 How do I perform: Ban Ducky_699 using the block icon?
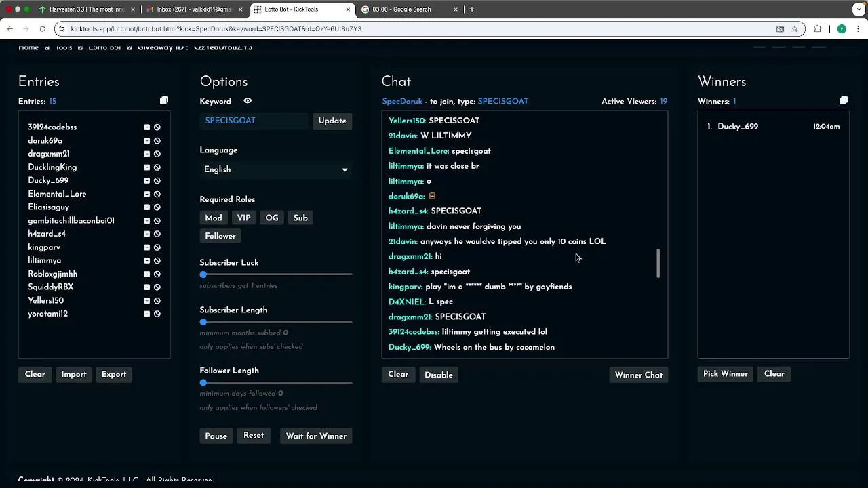point(157,181)
